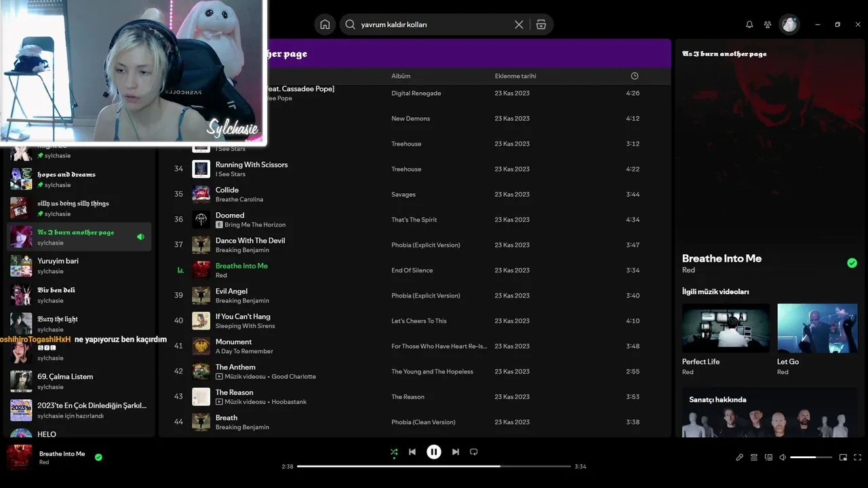Viewport: 868px width, 488px height.
Task: Open 'The Young and The Hopeless' album
Action: click(x=433, y=371)
